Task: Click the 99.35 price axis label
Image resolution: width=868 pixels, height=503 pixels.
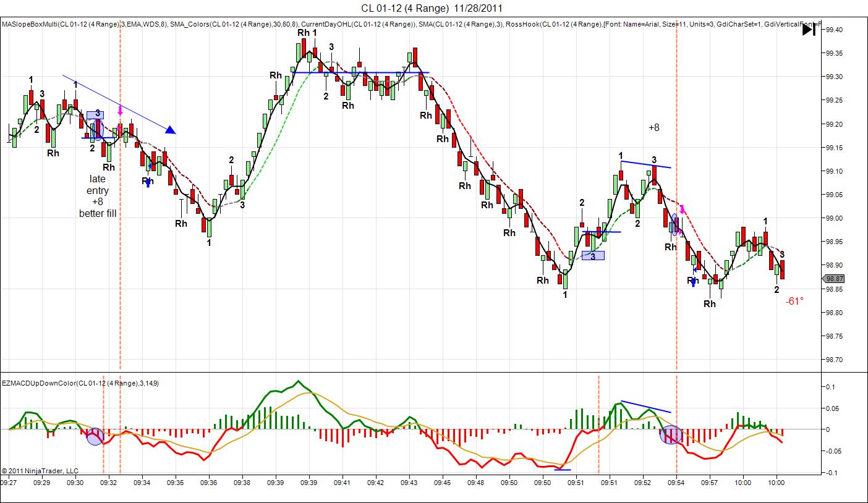Action: [835, 53]
